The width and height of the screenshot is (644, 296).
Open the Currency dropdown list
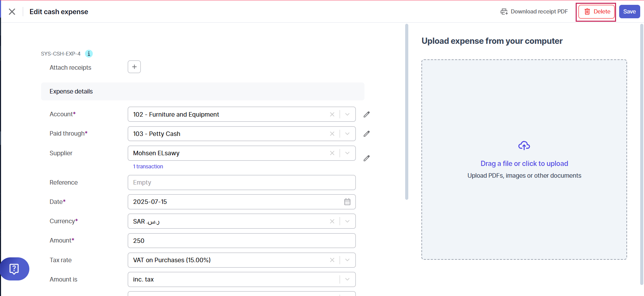point(348,221)
